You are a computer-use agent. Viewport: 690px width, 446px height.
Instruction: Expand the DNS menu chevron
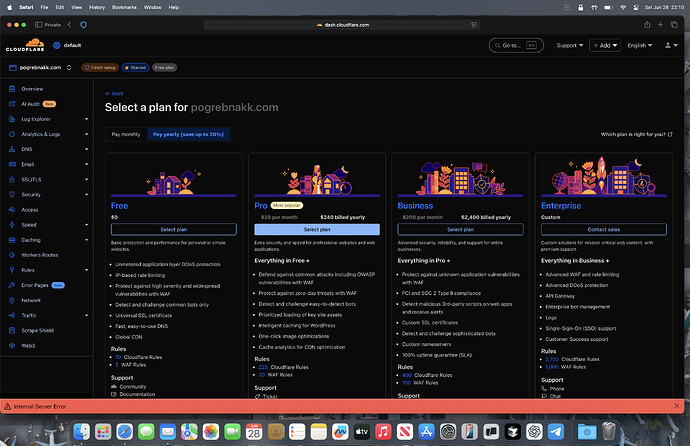click(86, 150)
